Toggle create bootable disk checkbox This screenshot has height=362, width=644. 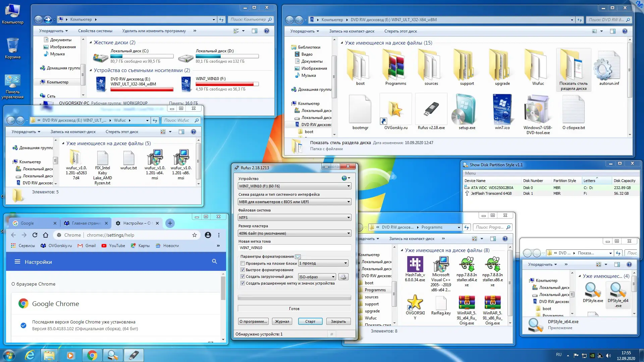[x=243, y=277]
